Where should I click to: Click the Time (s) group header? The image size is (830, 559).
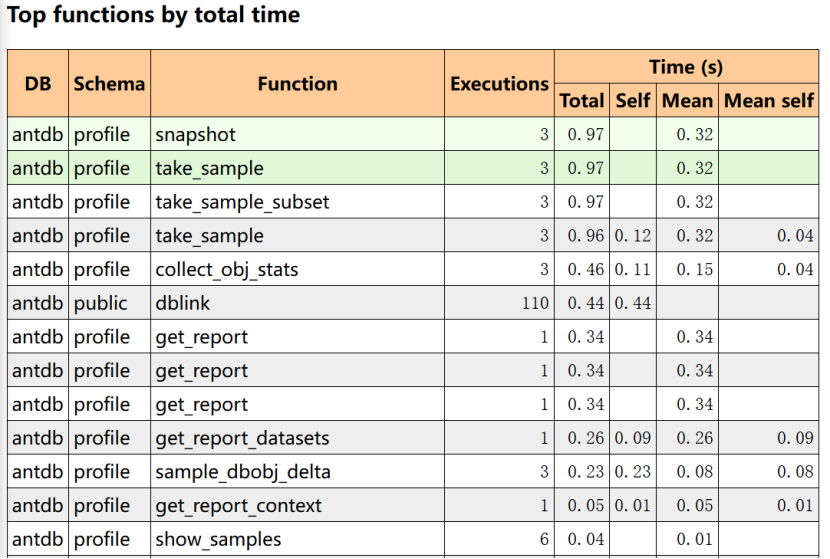(x=686, y=68)
